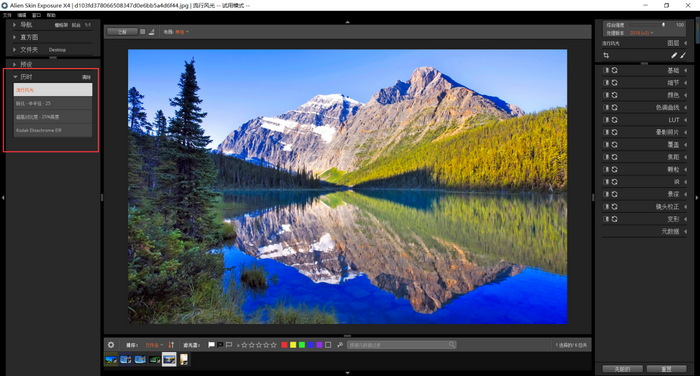This screenshot has width=700, height=376.
Task: Click the white pick flag filter
Action: coord(211,345)
